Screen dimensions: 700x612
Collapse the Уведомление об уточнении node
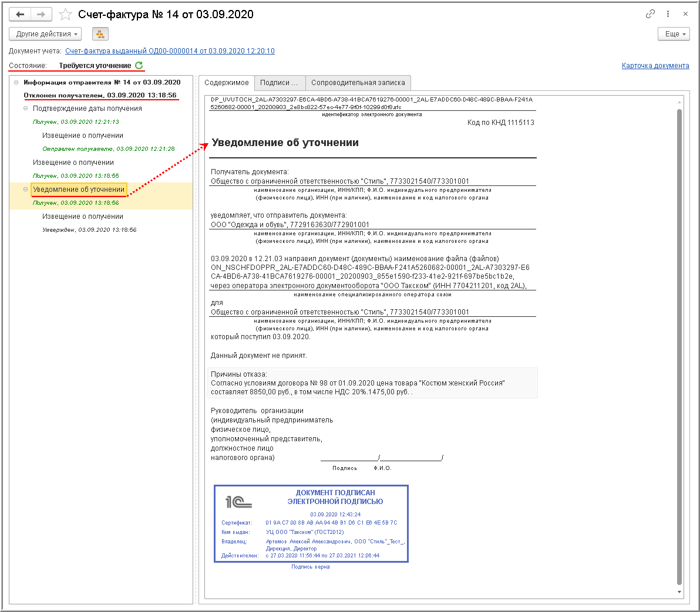point(25,190)
